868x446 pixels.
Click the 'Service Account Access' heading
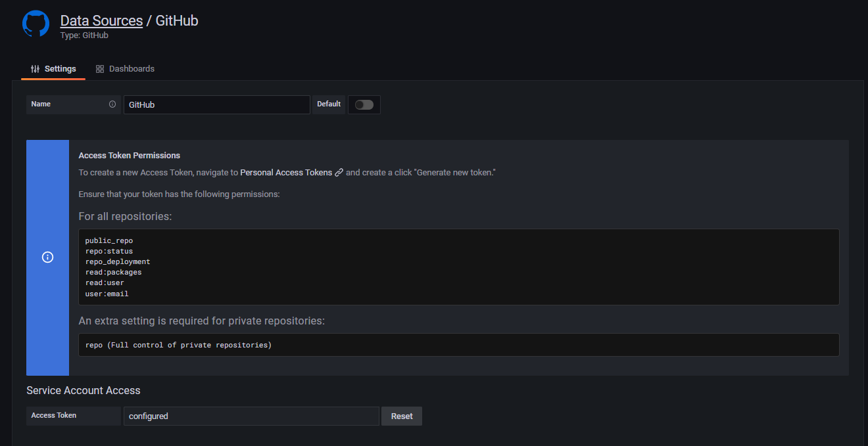(x=84, y=390)
